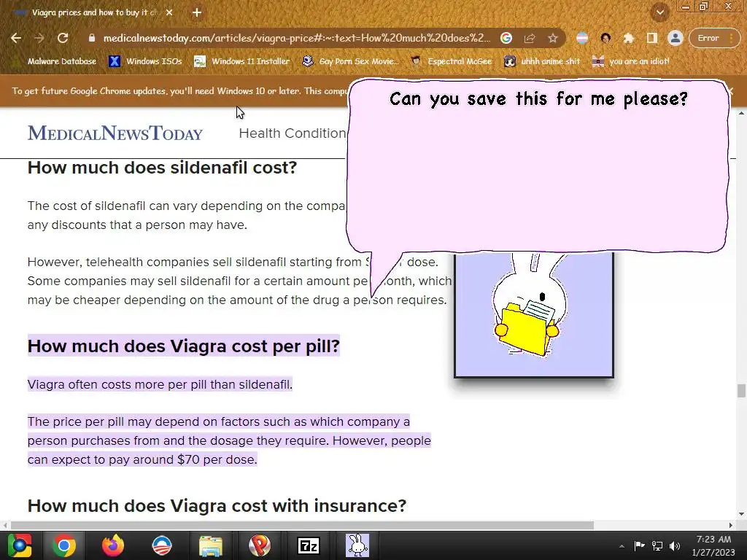Reload the current page
This screenshot has width=747, height=560.
(x=63, y=38)
